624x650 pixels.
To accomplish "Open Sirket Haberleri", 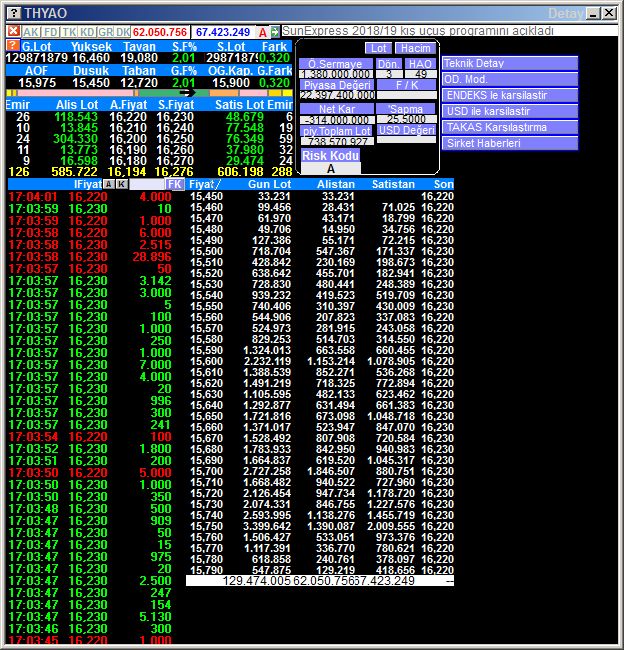I will tap(510, 143).
